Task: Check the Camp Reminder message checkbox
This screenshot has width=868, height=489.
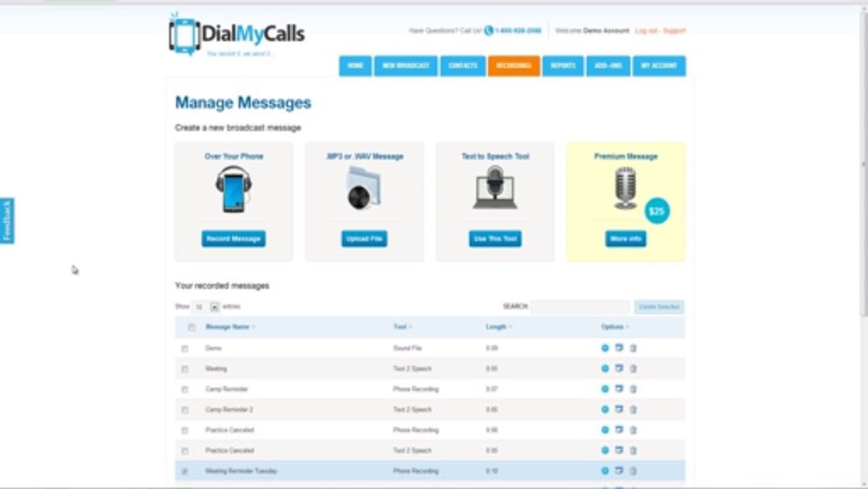Action: (x=185, y=389)
